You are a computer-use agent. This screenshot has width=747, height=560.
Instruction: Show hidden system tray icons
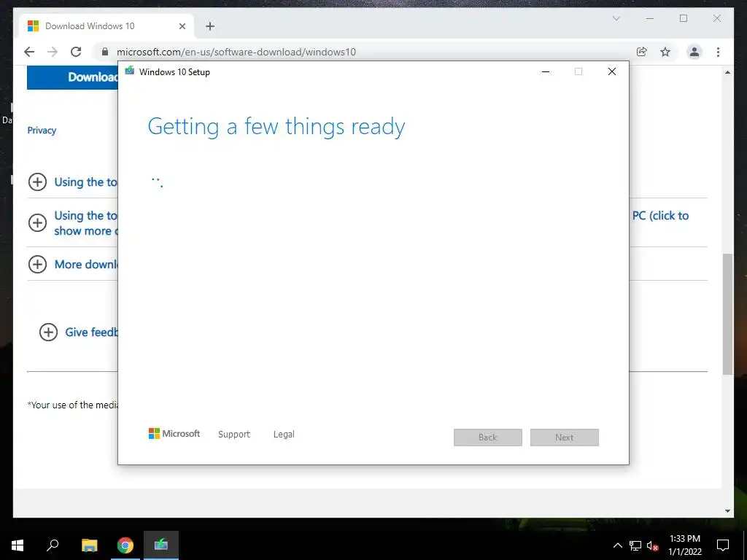(x=617, y=545)
